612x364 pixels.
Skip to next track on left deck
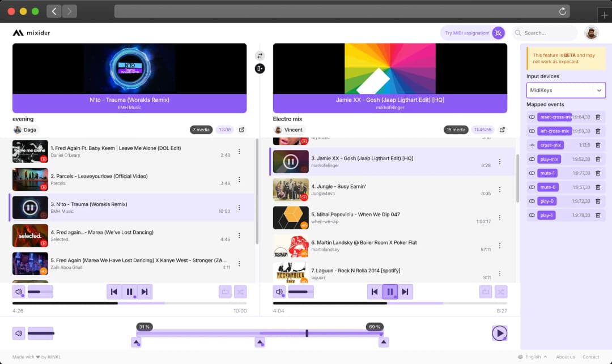coord(144,292)
